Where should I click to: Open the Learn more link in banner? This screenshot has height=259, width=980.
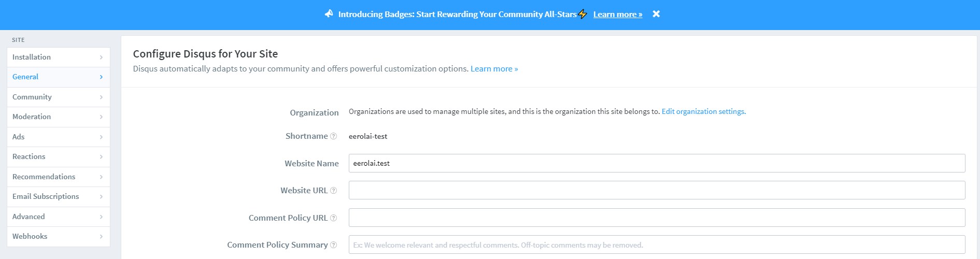tap(618, 14)
